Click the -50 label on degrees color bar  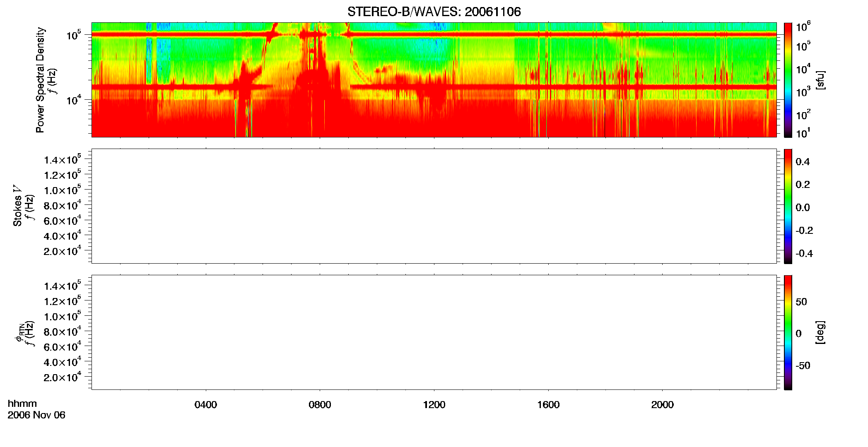click(803, 366)
